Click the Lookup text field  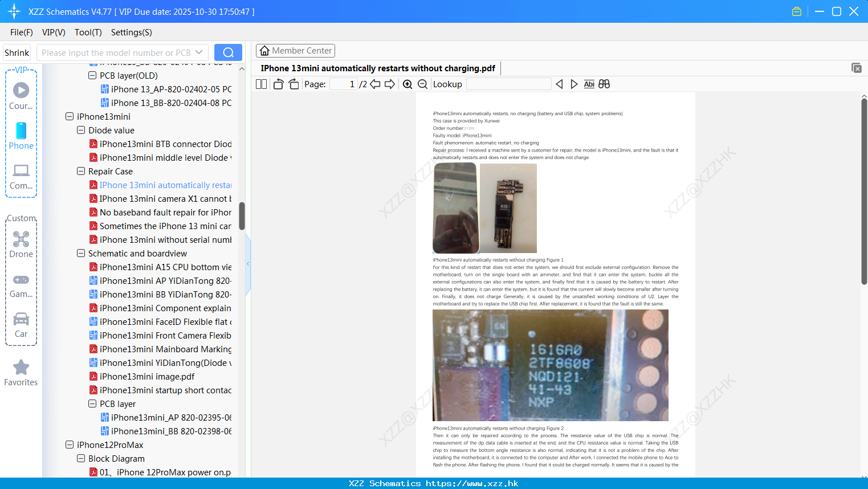point(508,84)
